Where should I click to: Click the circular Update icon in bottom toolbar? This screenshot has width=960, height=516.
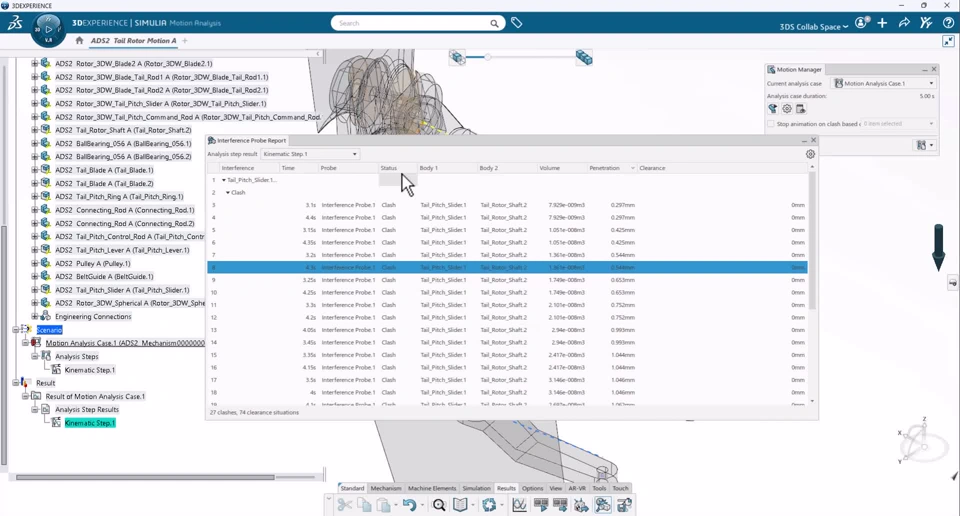[x=489, y=505]
